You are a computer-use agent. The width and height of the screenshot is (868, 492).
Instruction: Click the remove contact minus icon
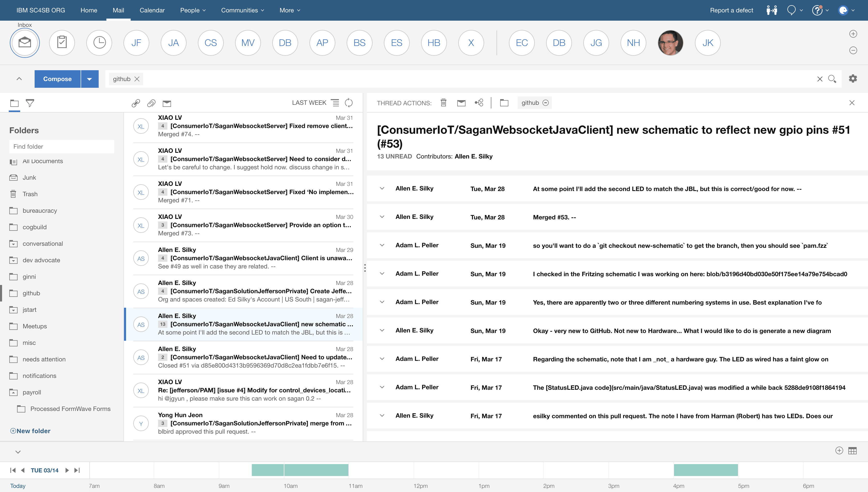click(x=853, y=50)
